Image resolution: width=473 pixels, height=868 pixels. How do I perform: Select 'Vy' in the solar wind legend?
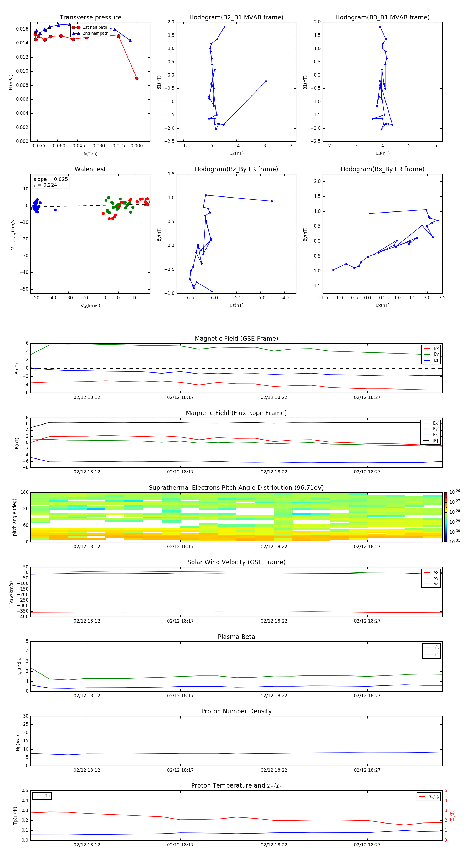[x=431, y=578]
